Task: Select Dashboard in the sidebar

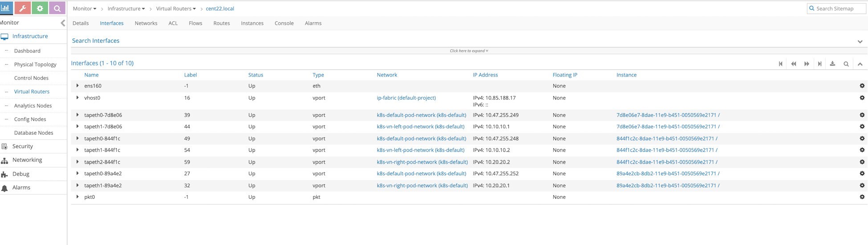Action: (27, 51)
